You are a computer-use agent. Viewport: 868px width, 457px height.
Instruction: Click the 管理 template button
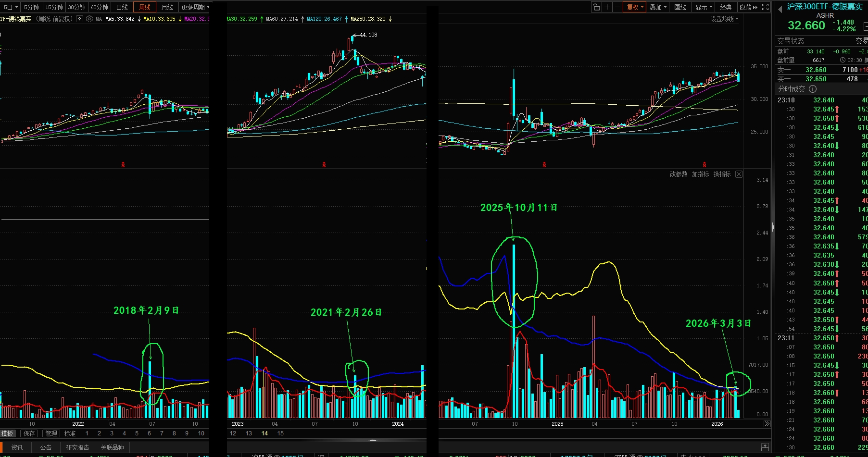point(51,433)
